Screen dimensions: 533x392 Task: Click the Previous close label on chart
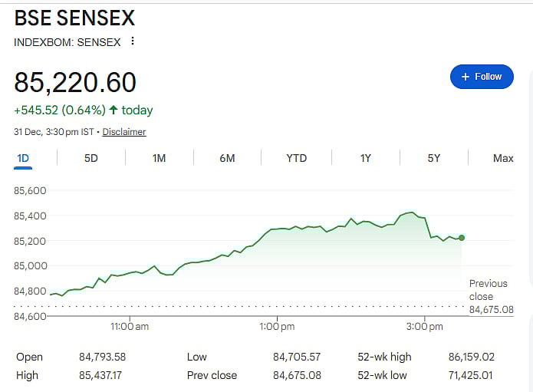489,290
